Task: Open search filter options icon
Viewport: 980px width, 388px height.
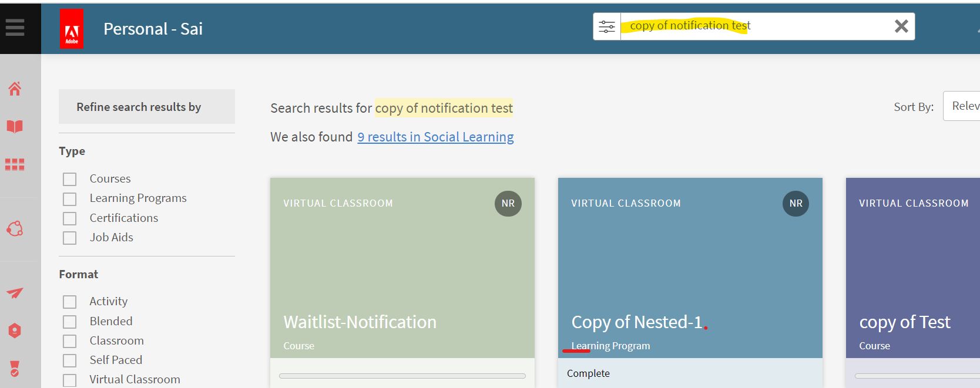Action: point(607,26)
